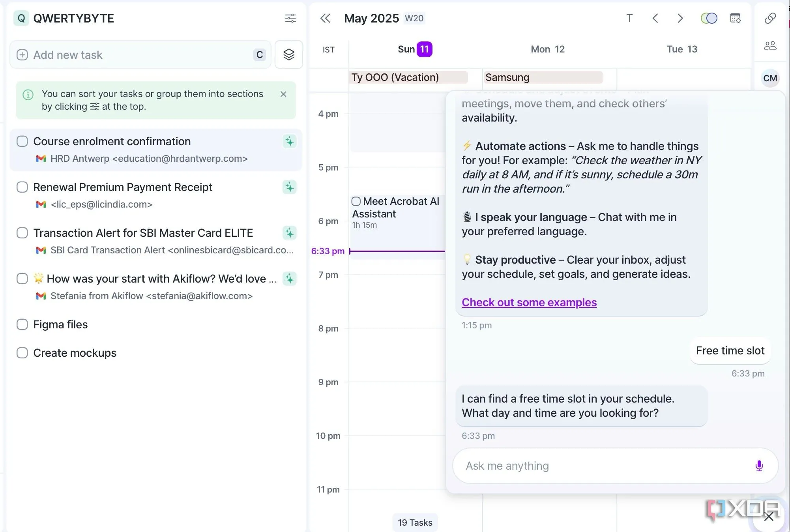Open the Meet Acrobat AI Assistant event title
Viewport: 790px width, 532px height.
[x=396, y=208]
